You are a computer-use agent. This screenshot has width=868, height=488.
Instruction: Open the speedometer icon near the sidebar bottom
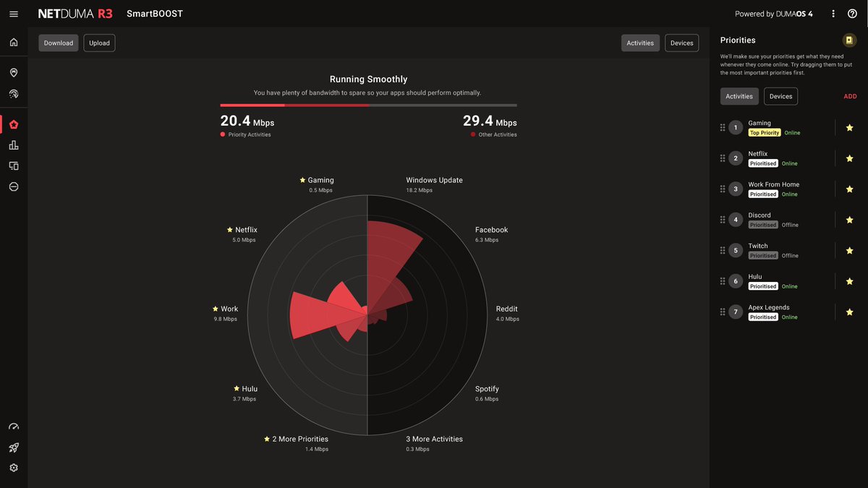(13, 426)
